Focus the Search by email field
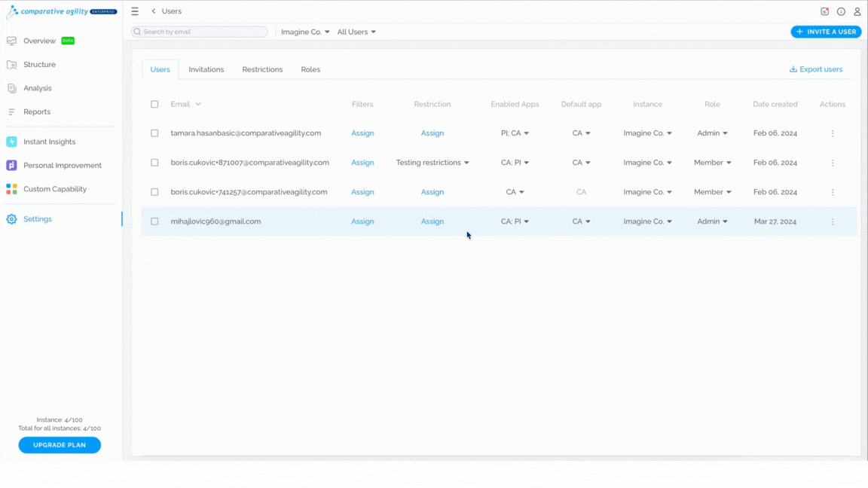 [199, 32]
